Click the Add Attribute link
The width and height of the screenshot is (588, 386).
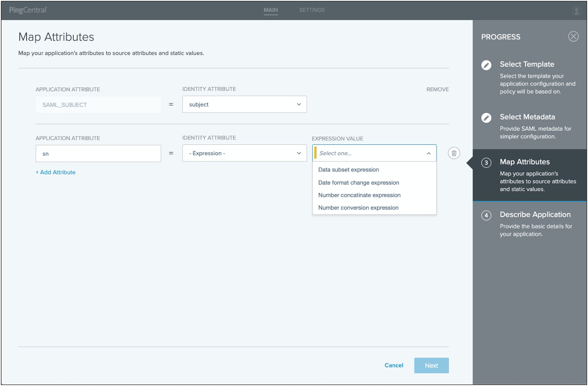pyautogui.click(x=56, y=172)
